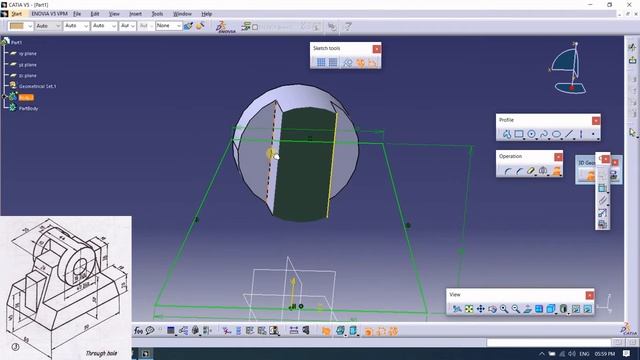Viewport: 640px width, 360px height.
Task: Toggle Snap to Point in Sketch tools
Action: [x=333, y=62]
